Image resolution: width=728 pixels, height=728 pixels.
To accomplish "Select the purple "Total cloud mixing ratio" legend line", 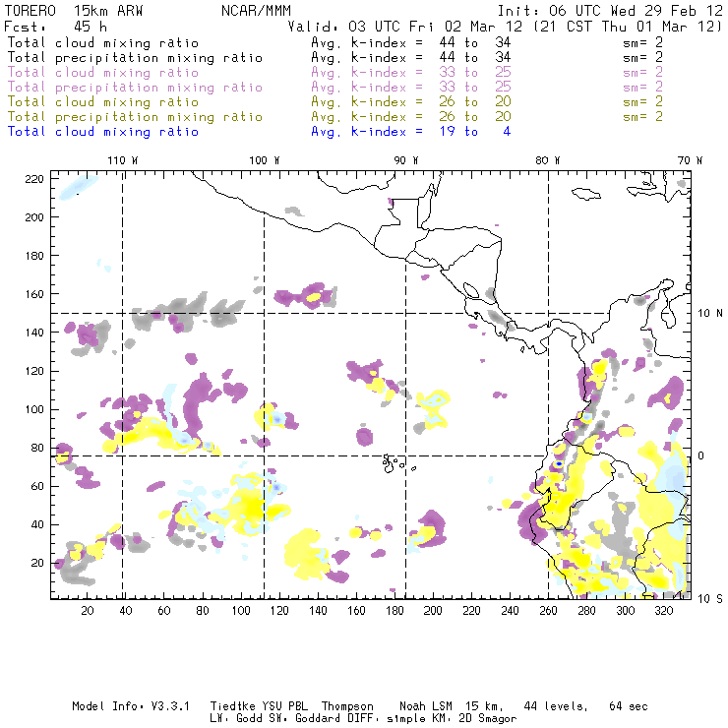I will click(x=103, y=73).
